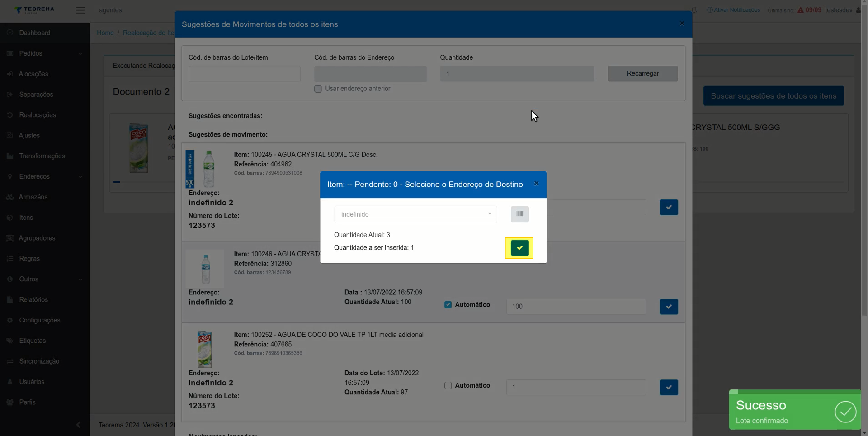Click the Recarregar button
Screen dimensions: 868x436
point(642,74)
